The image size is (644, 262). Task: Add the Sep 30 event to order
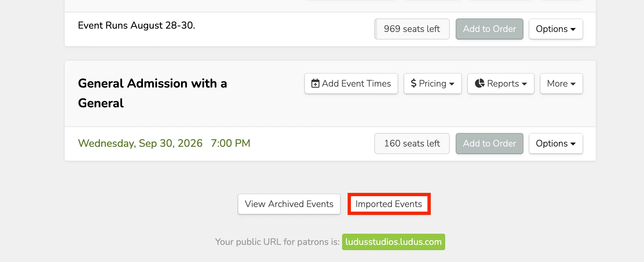pos(489,144)
